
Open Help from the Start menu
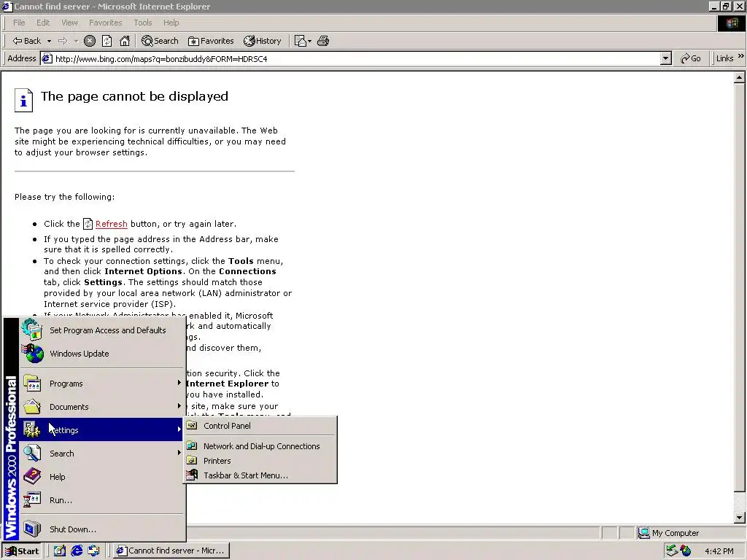pos(101,477)
